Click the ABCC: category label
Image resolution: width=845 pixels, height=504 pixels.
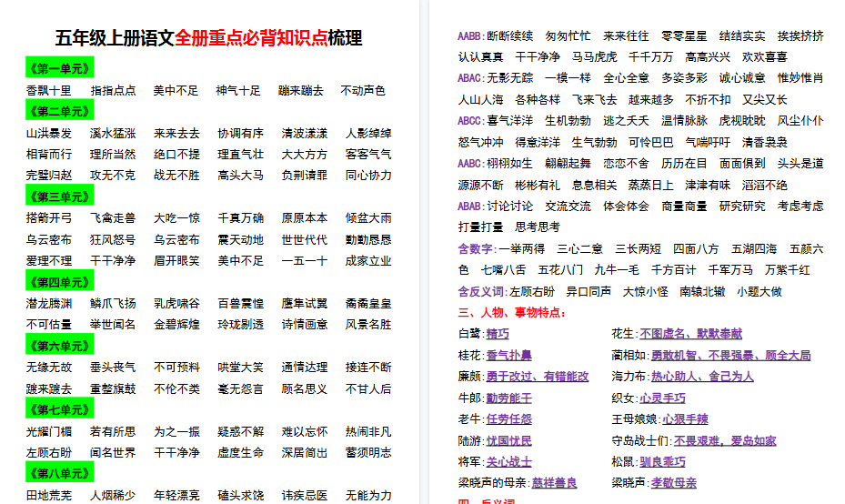[x=471, y=121]
